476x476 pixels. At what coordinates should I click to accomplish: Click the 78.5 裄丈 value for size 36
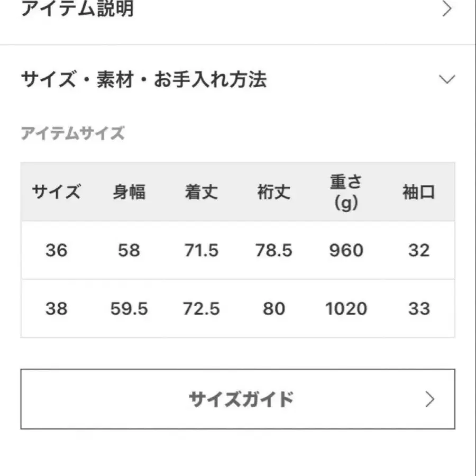273,250
